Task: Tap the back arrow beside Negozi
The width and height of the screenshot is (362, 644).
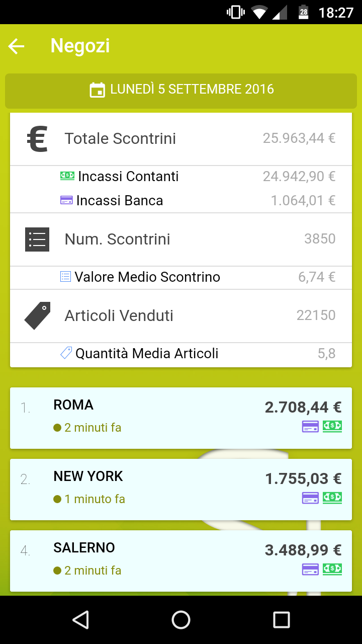Action: pyautogui.click(x=17, y=46)
